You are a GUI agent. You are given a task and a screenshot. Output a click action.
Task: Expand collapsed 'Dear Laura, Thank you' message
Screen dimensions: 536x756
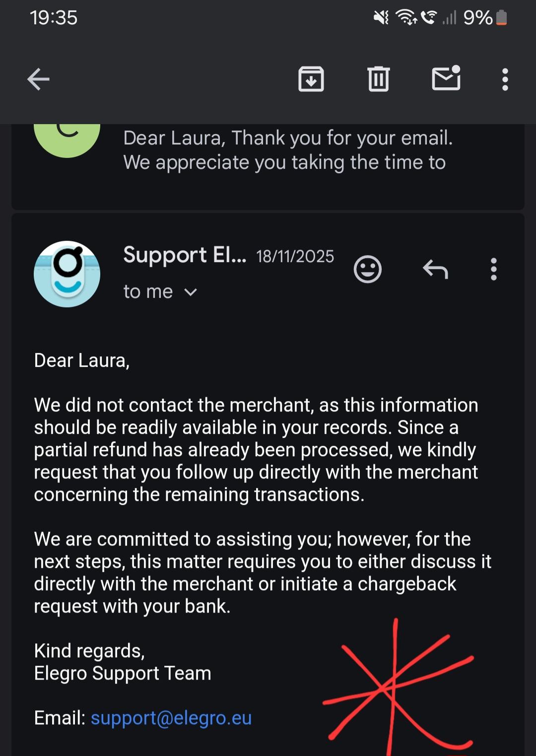click(x=288, y=150)
